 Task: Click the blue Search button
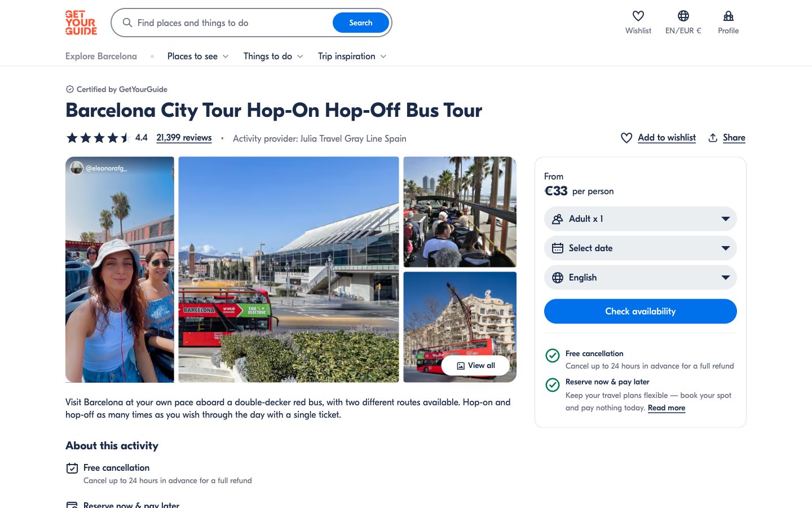360,23
